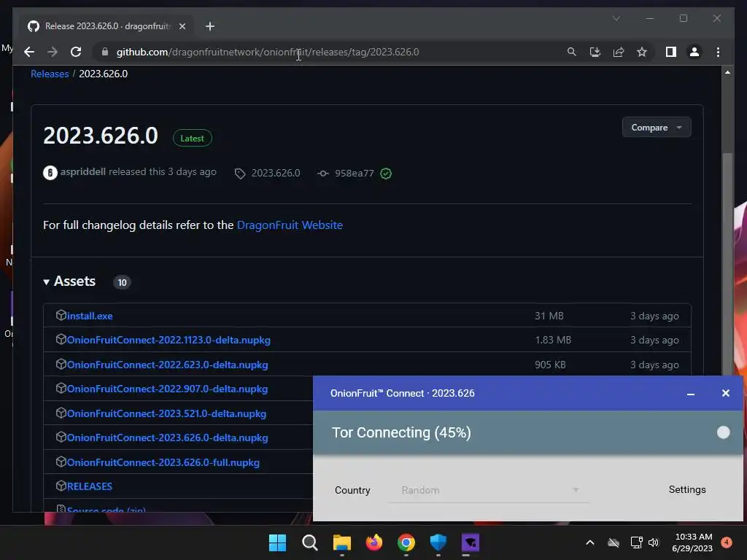Viewport: 747px width, 560px height.
Task: Click the install app icon in address bar
Action: coord(595,52)
